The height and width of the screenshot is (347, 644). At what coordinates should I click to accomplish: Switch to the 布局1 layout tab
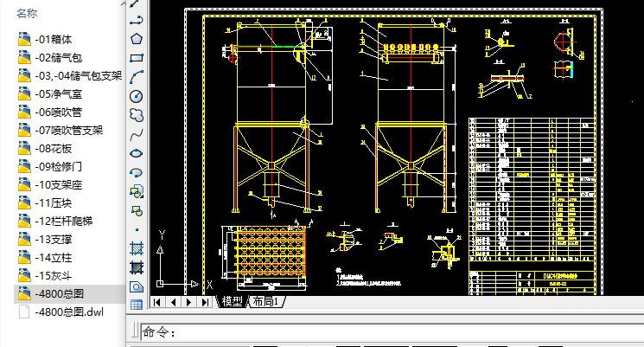tap(266, 301)
